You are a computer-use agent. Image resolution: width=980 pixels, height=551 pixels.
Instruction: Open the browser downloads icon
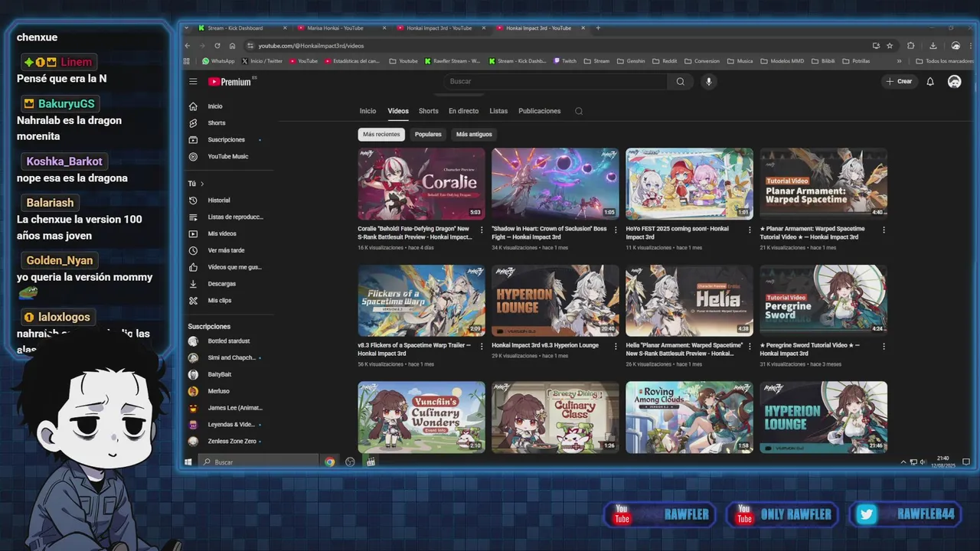tap(933, 46)
